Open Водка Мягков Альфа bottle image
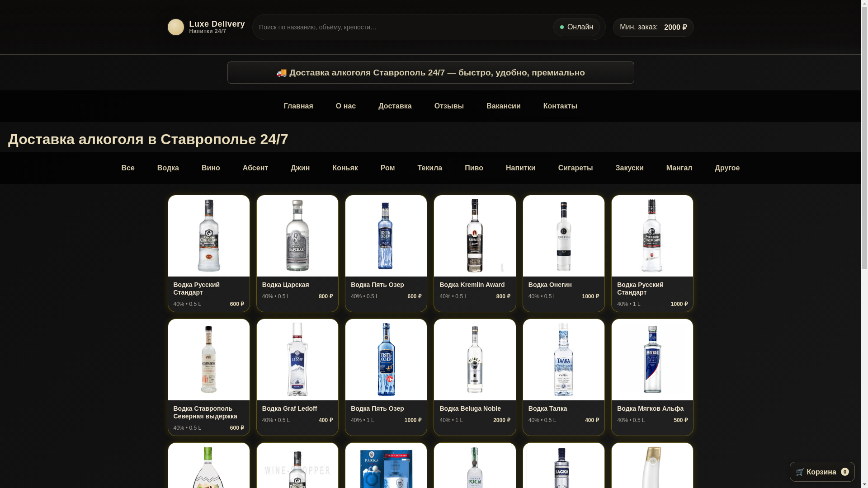The height and width of the screenshot is (488, 868). pos(652,360)
